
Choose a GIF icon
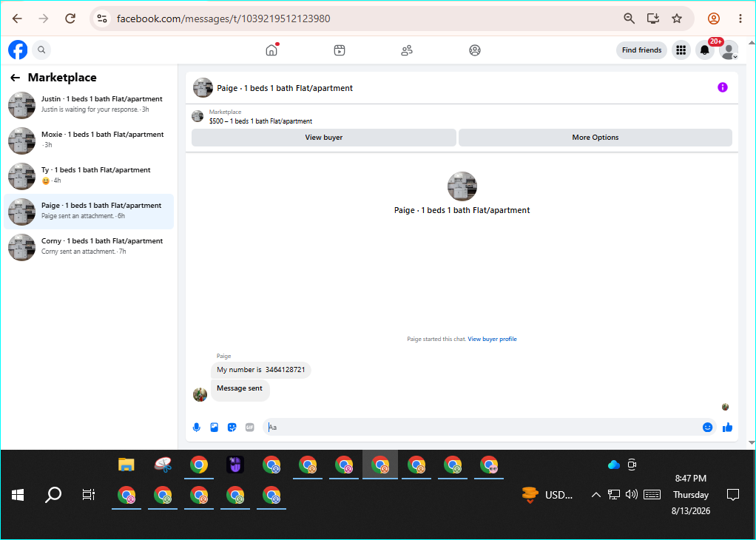250,427
